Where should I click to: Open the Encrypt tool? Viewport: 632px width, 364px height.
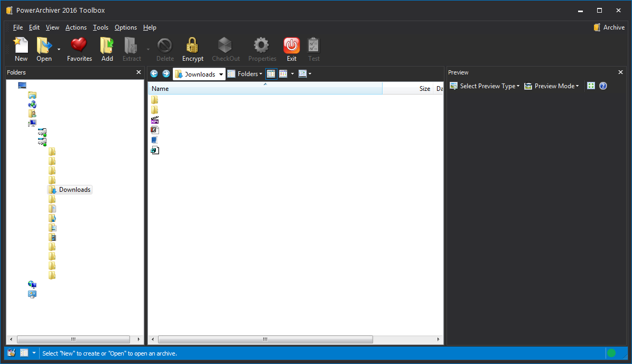pyautogui.click(x=192, y=49)
